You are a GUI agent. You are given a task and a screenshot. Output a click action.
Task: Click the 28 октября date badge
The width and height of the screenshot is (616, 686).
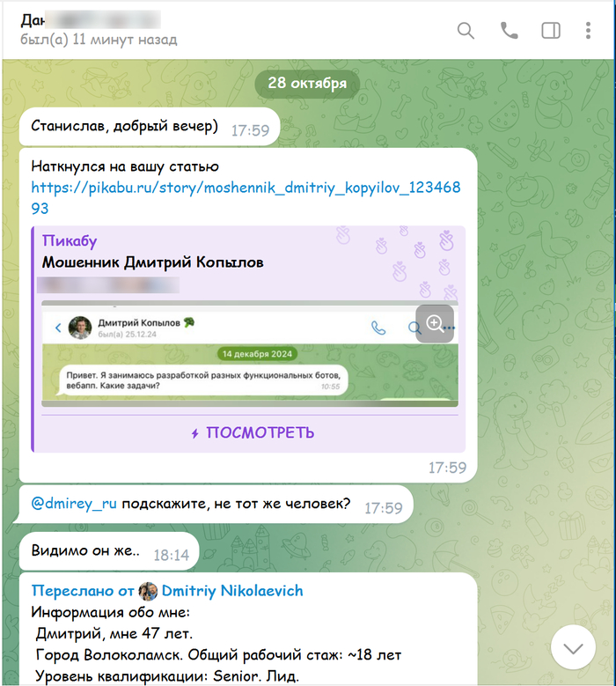(307, 83)
